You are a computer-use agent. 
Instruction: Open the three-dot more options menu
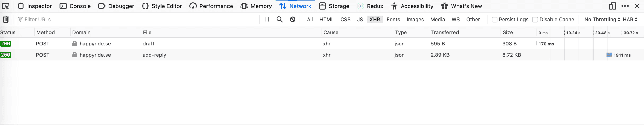pos(625,6)
